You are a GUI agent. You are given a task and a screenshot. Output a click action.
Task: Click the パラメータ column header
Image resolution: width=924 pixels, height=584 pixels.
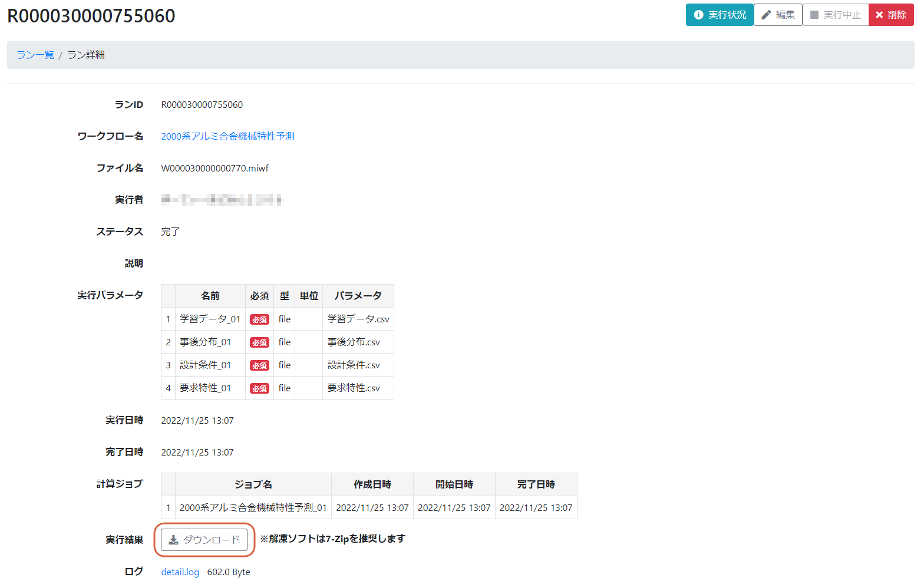click(358, 296)
